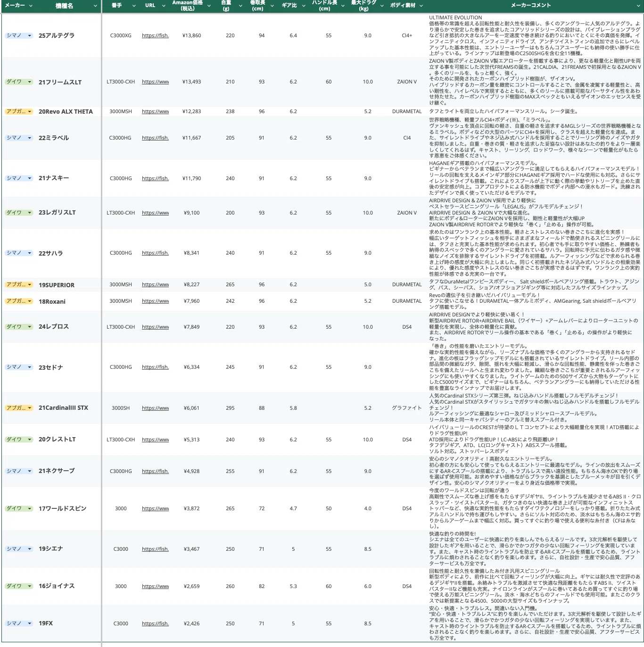The image size is (644, 647).
Task: Open the ダイワ maker chip for 23レガリスLT
Action: tap(19, 212)
